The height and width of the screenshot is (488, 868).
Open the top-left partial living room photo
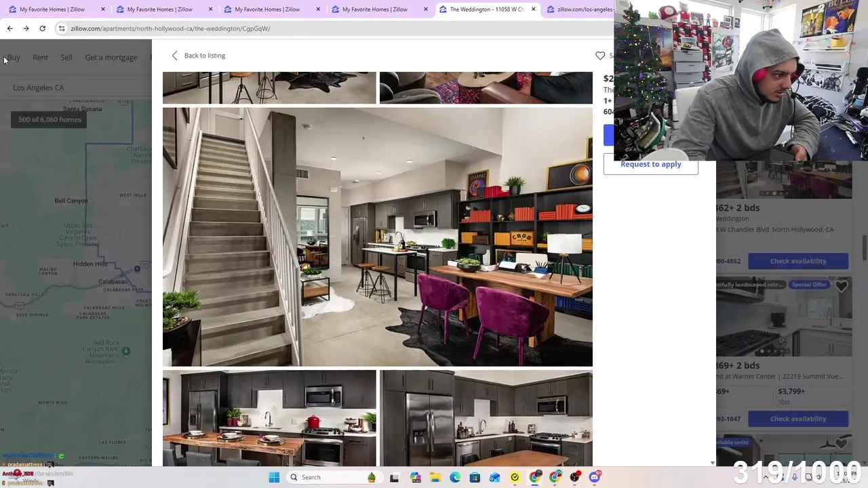[269, 88]
